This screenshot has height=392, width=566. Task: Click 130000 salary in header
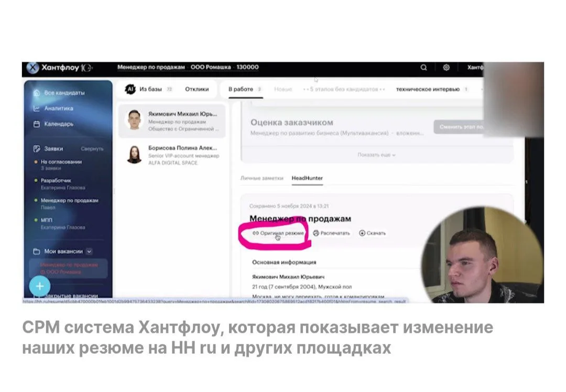247,67
